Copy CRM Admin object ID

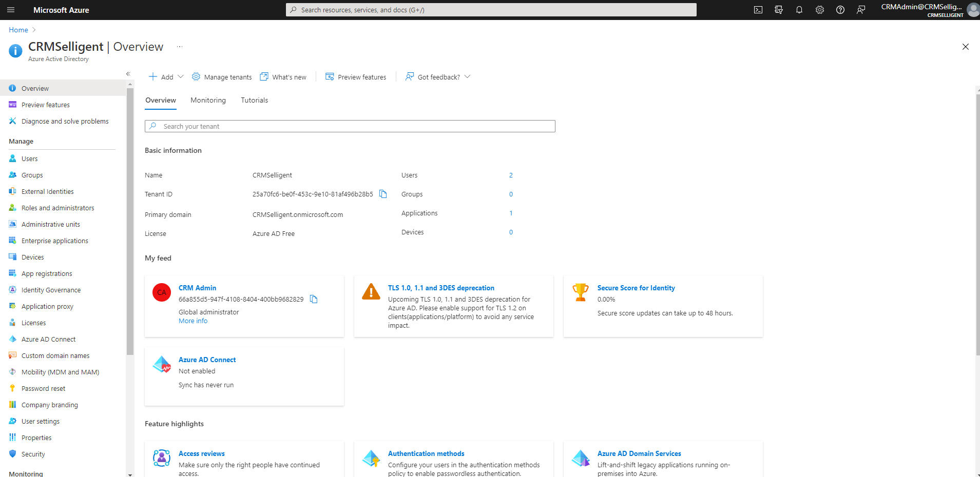314,299
